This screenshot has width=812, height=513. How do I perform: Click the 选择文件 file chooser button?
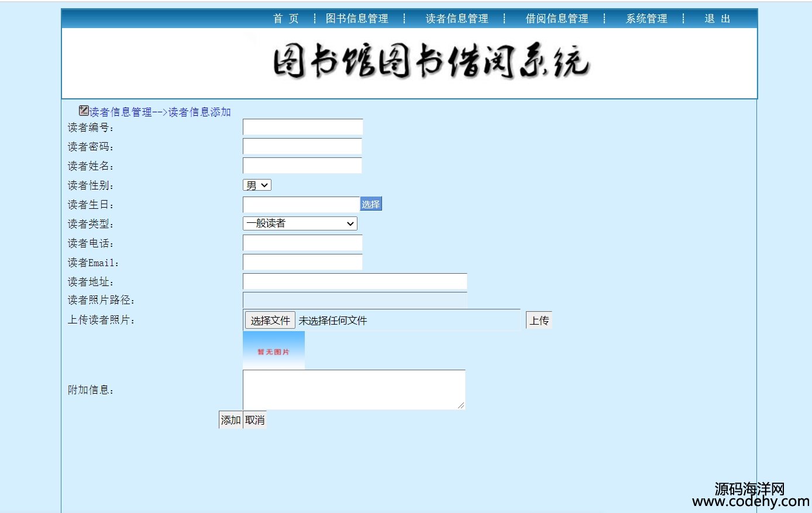coord(270,320)
